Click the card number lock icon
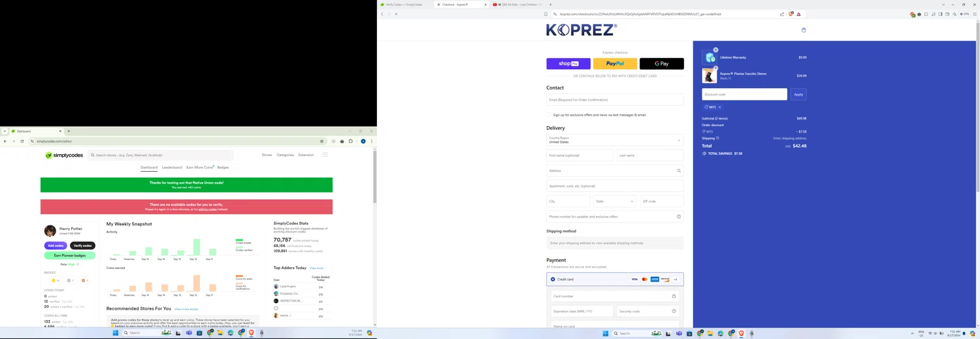This screenshot has width=980, height=339. click(x=674, y=297)
